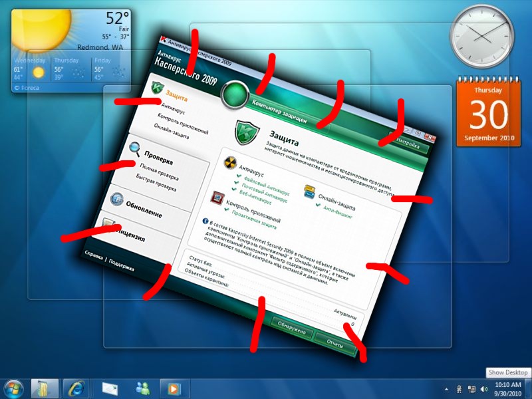Show hidden icons in the system tray

[x=444, y=387]
